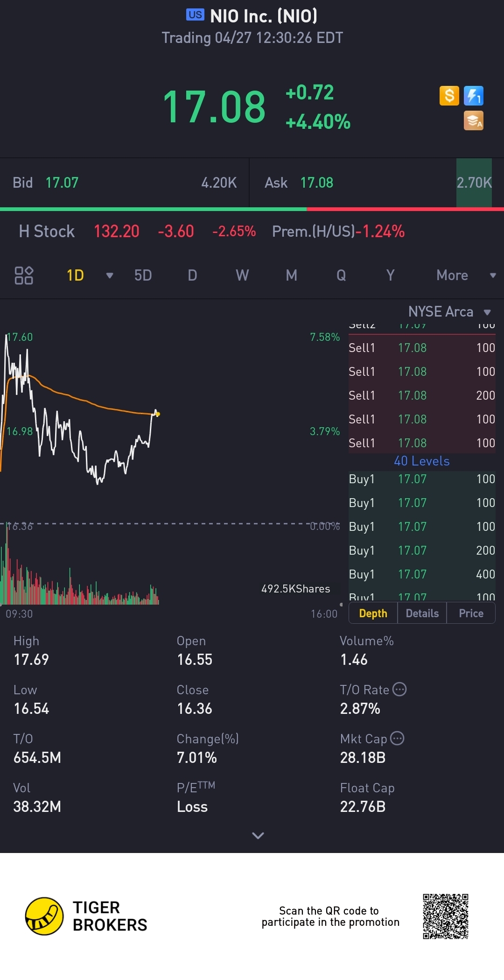Image resolution: width=504 pixels, height=980 pixels.
Task: Tap the orange stacked layers icon
Action: tap(474, 120)
